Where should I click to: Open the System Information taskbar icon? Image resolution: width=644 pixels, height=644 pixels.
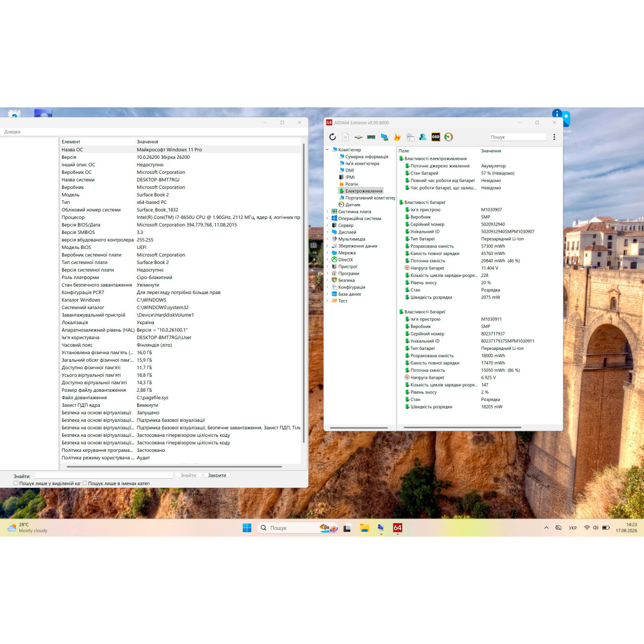[x=381, y=528]
